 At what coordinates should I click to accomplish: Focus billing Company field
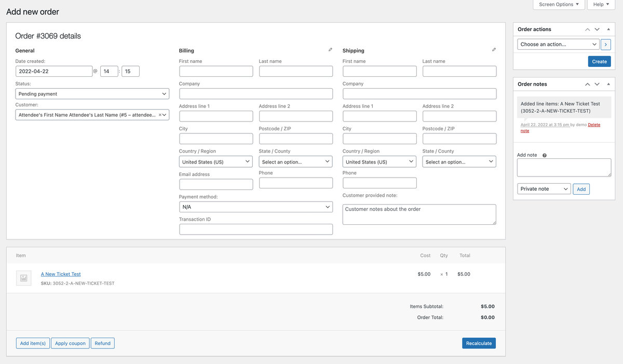point(256,94)
